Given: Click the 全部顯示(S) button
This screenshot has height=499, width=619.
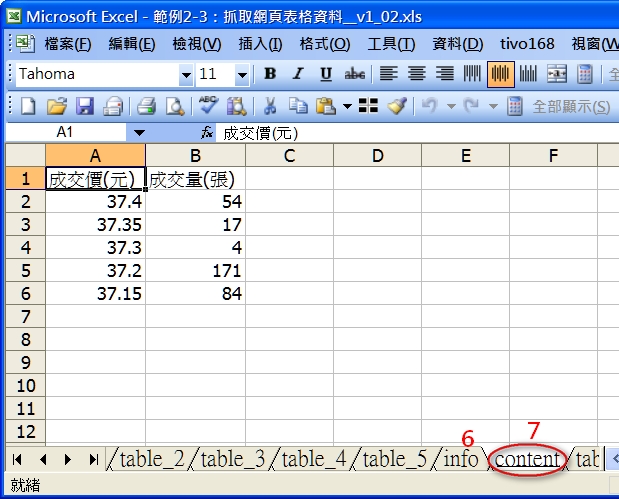Looking at the screenshot, I should (x=571, y=107).
